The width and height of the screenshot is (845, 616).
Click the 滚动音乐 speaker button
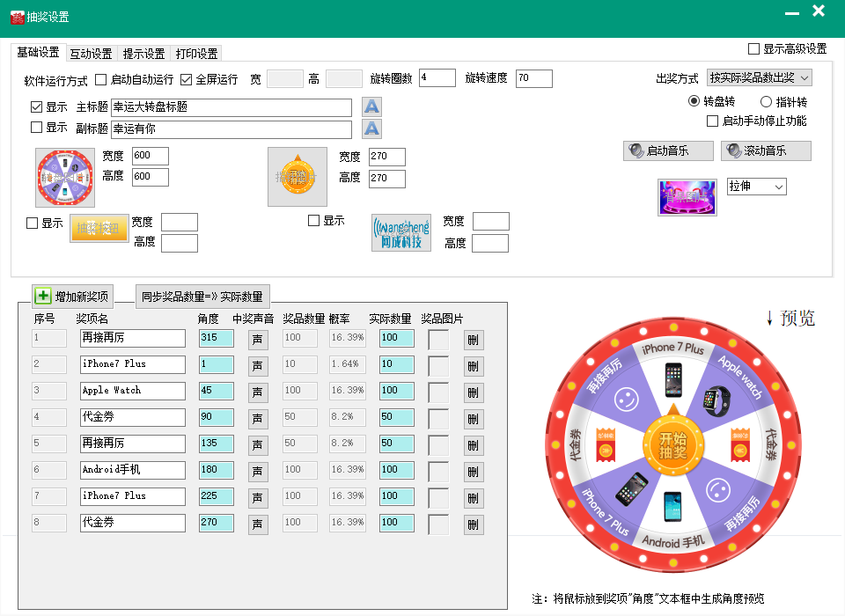(765, 151)
